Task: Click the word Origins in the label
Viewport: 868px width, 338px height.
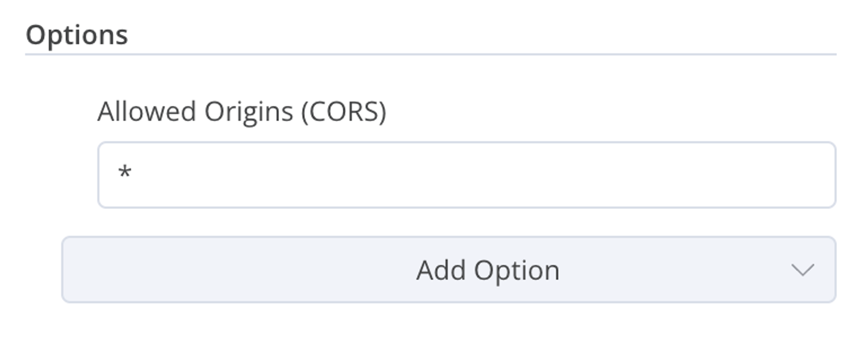Action: (x=249, y=113)
